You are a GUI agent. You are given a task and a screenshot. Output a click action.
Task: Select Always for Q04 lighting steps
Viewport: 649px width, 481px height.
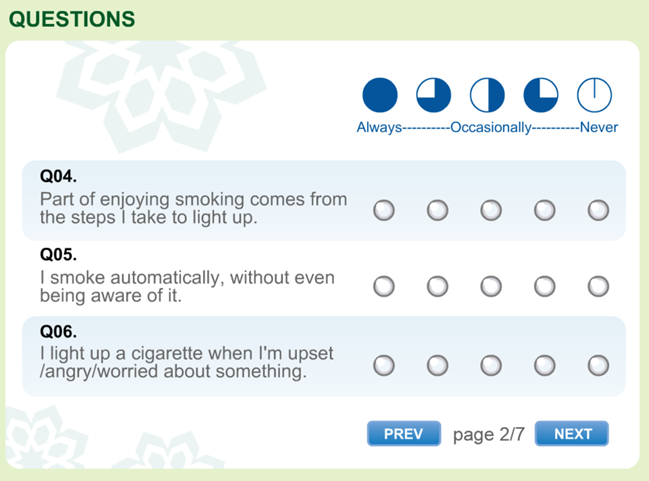[x=384, y=210]
